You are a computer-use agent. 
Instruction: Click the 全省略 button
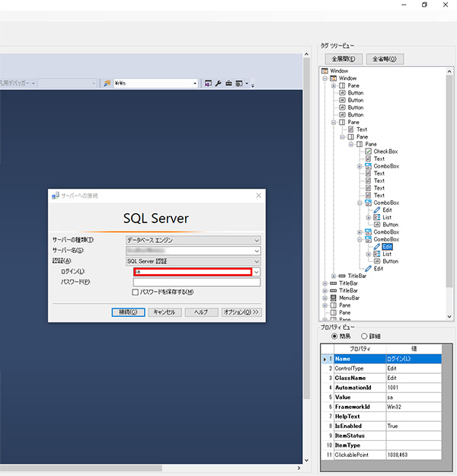click(x=385, y=59)
